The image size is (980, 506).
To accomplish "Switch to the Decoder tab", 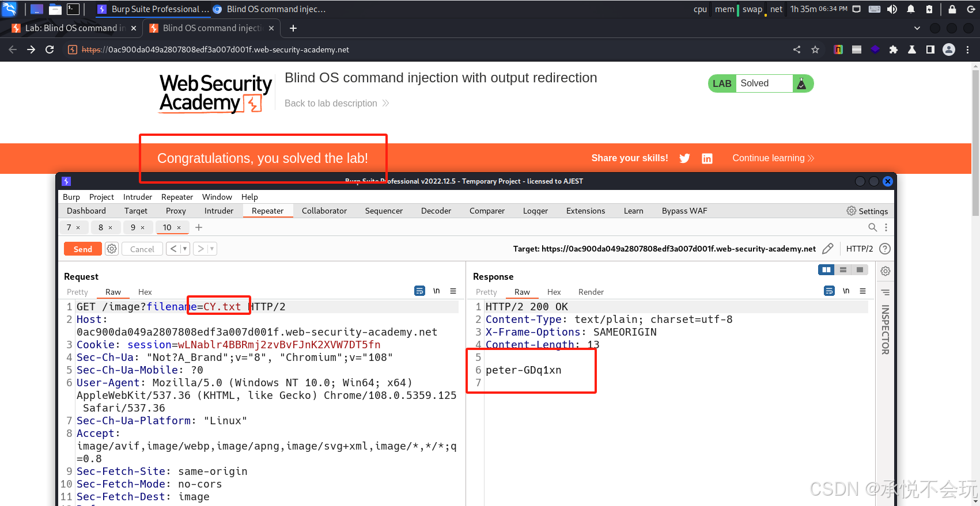I will [x=436, y=211].
